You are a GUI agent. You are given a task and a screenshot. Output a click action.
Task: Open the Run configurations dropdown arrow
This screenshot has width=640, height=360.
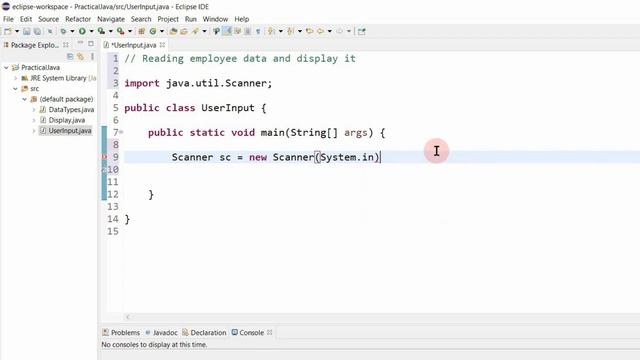[91, 31]
